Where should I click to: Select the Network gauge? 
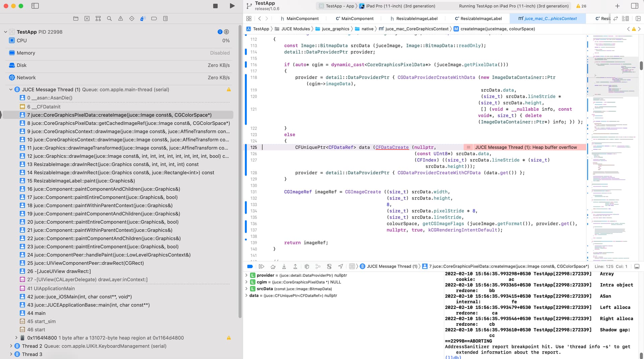tap(119, 78)
